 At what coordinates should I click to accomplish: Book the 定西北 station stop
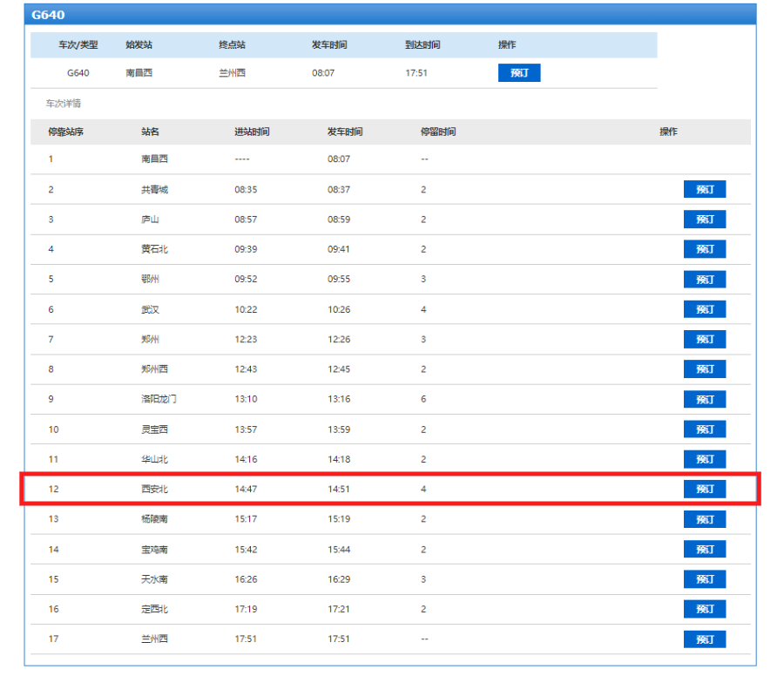click(704, 609)
